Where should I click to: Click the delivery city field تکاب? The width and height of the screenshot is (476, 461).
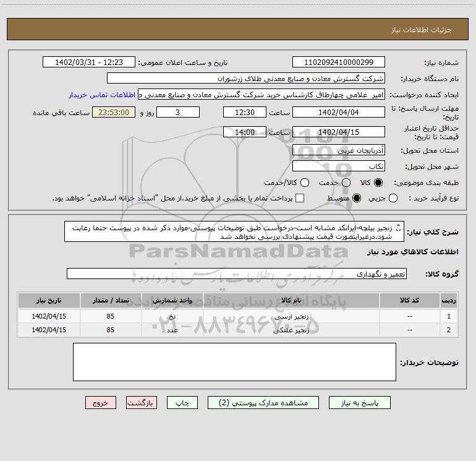(339, 166)
